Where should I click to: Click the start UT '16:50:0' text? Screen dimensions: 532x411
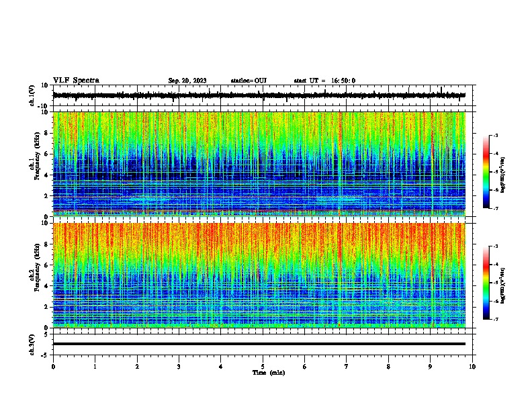tap(343, 81)
